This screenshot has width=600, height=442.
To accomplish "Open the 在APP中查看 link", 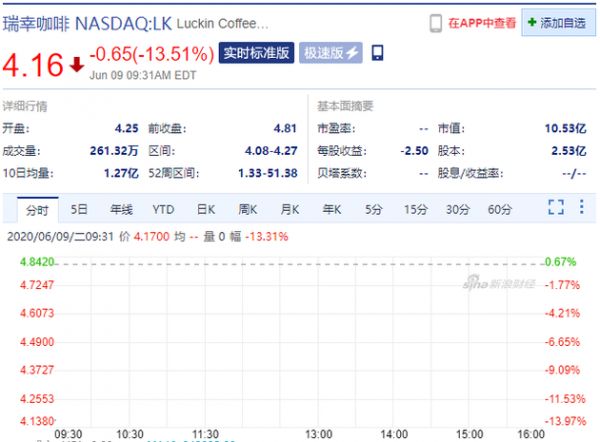I will point(482,22).
